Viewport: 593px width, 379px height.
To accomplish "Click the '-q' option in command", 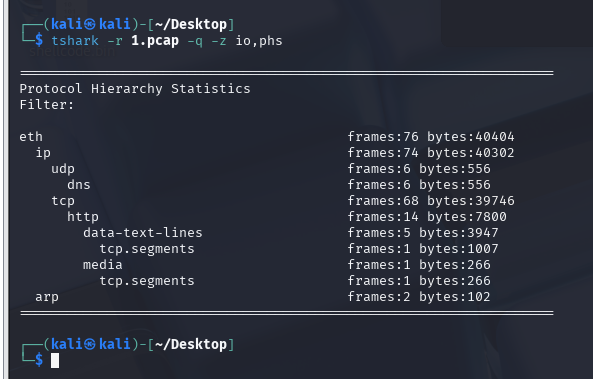I will pos(195,41).
